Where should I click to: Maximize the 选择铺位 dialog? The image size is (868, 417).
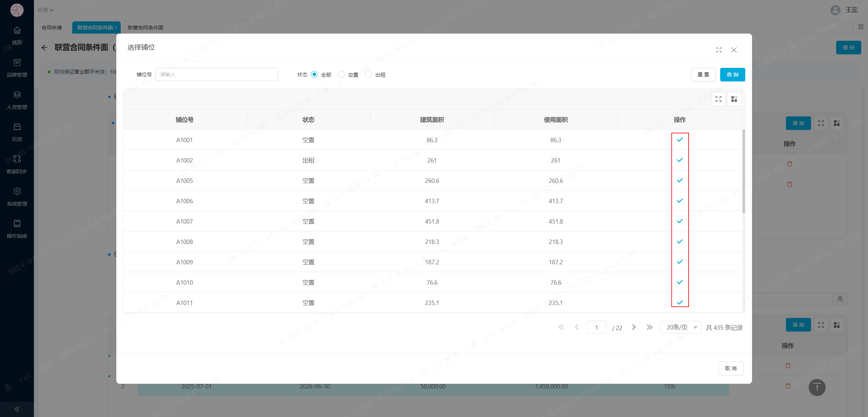click(719, 50)
